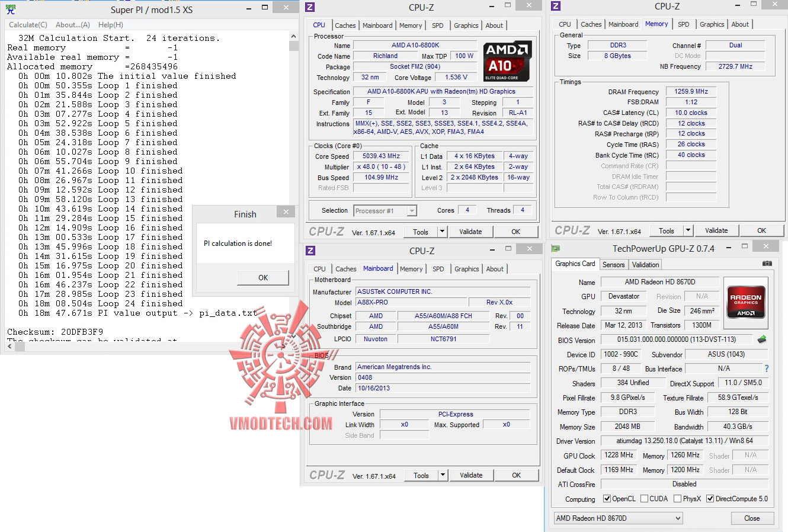Close the Finish dialog with its X button
This screenshot has width=788, height=532.
coord(286,212)
